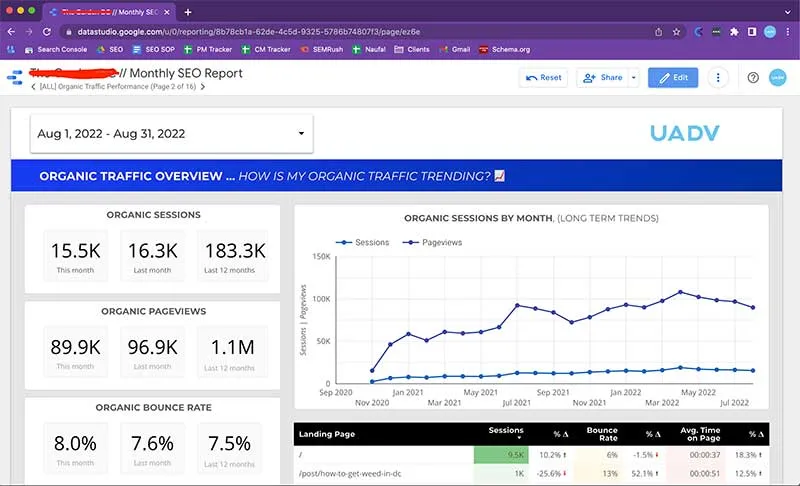Open the browser extensions puzzle icon

click(x=733, y=31)
